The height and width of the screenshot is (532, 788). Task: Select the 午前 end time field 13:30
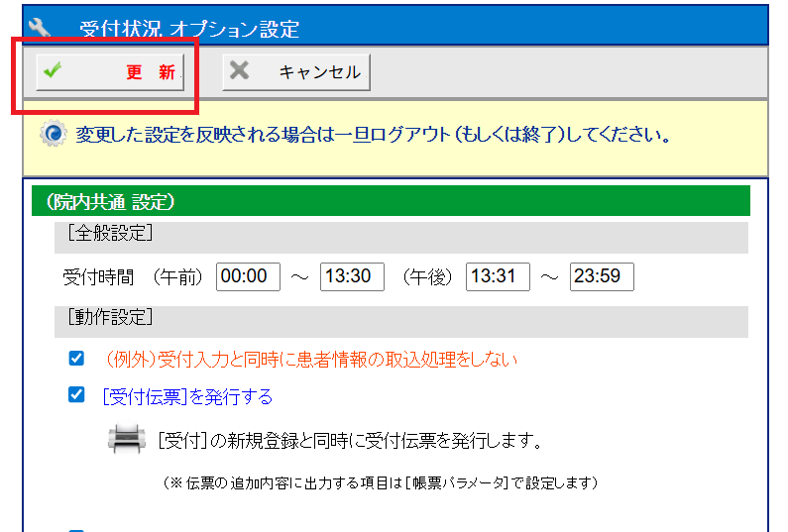(352, 277)
